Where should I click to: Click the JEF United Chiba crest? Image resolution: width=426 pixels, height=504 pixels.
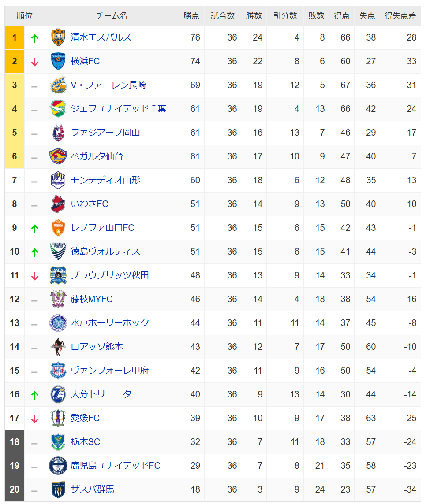[x=58, y=109]
